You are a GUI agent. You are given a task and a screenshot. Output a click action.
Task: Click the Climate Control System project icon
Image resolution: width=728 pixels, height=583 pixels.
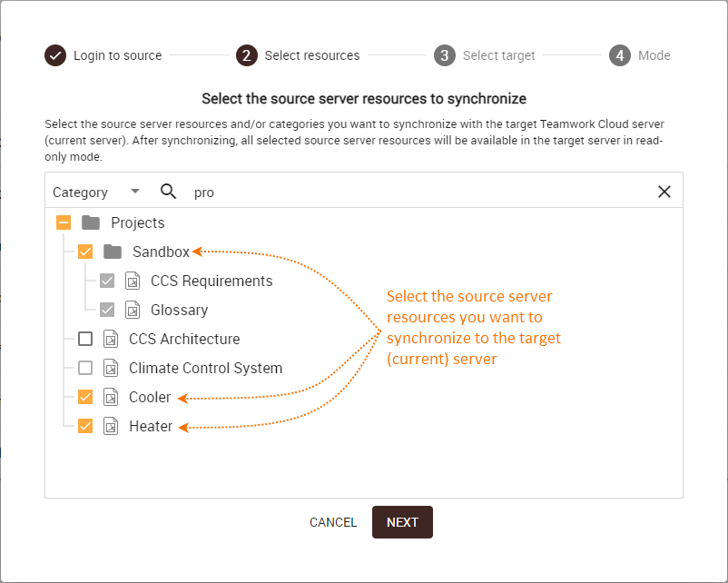111,368
